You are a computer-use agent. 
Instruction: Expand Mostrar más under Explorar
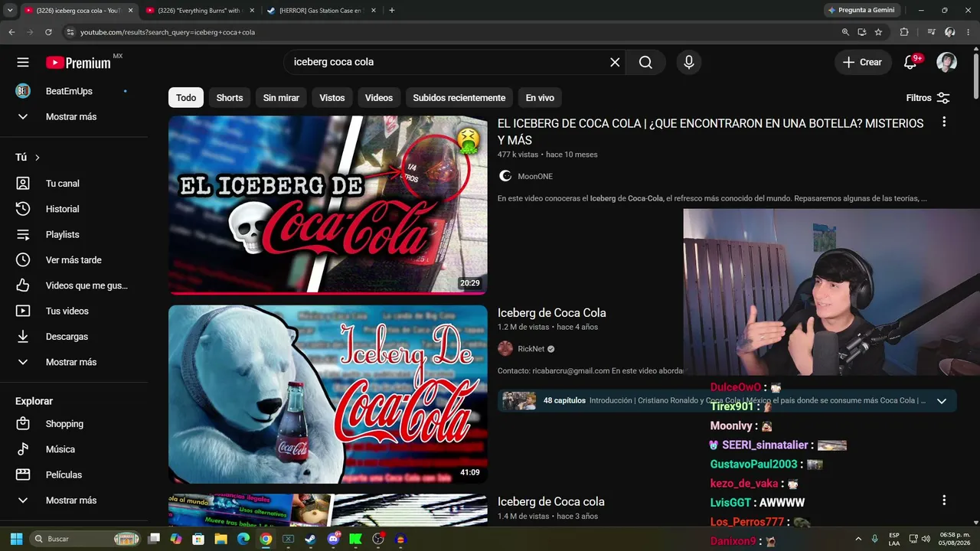(x=73, y=500)
